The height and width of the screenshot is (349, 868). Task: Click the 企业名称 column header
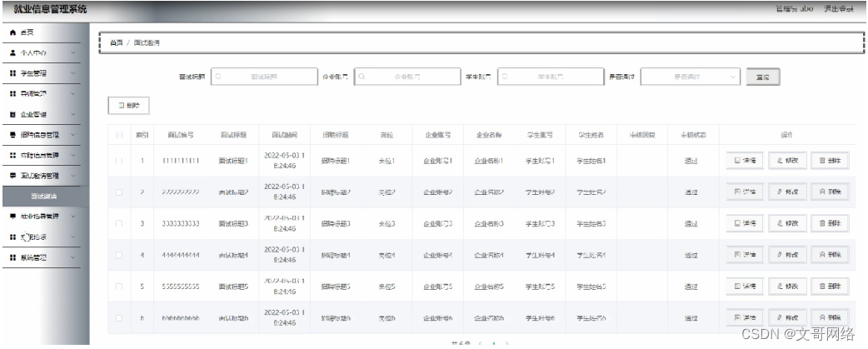coord(489,134)
